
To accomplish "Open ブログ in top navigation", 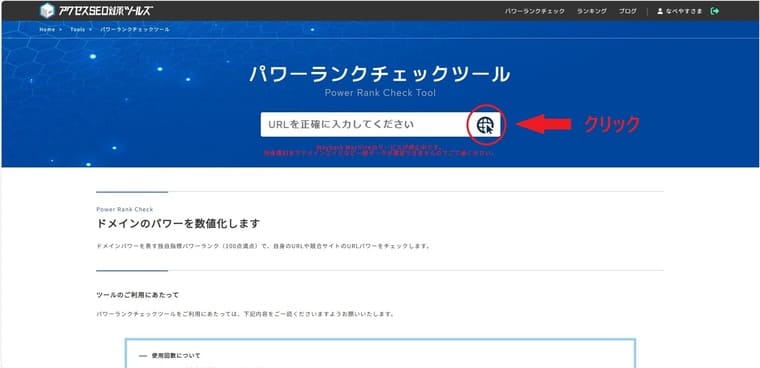I will [628, 11].
